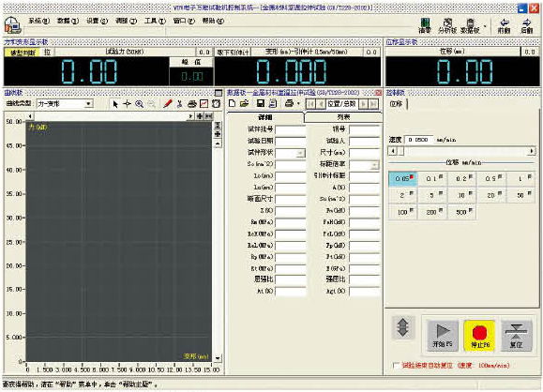Viewport: 543px width, 392px height.
Task: Select the 100 mm/min speed preset
Action: (403, 212)
